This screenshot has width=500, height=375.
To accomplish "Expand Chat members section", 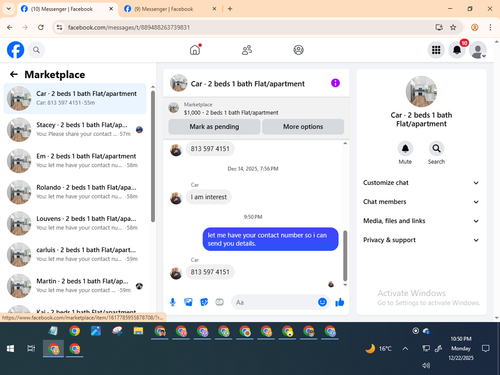I will coord(421,202).
